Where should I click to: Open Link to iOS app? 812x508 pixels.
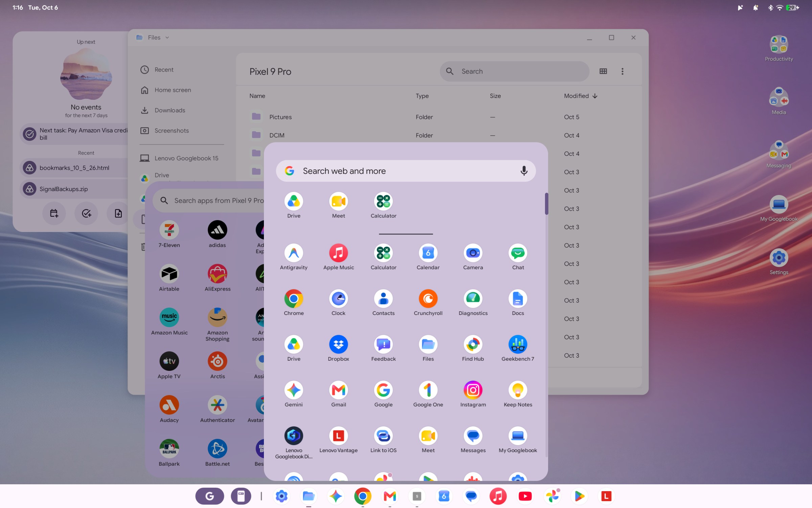(x=383, y=440)
